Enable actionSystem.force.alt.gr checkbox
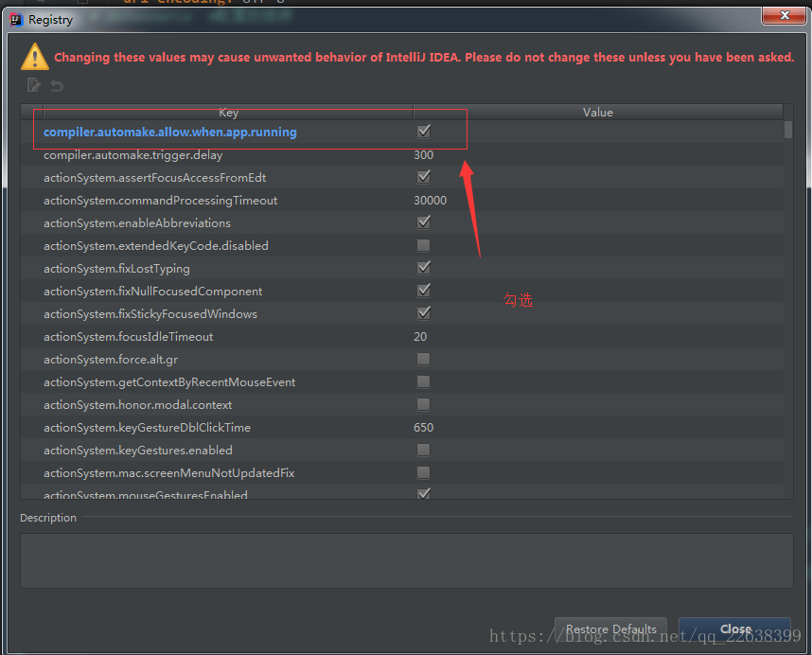 [424, 359]
